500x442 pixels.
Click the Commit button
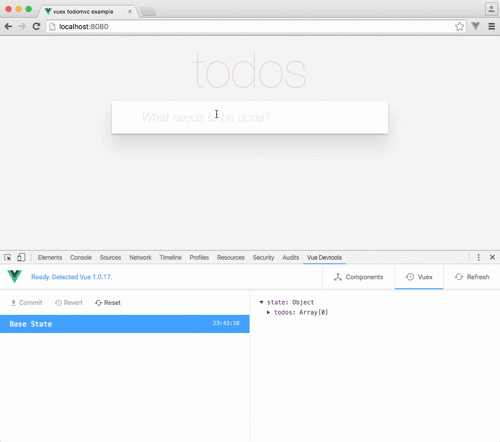point(27,303)
